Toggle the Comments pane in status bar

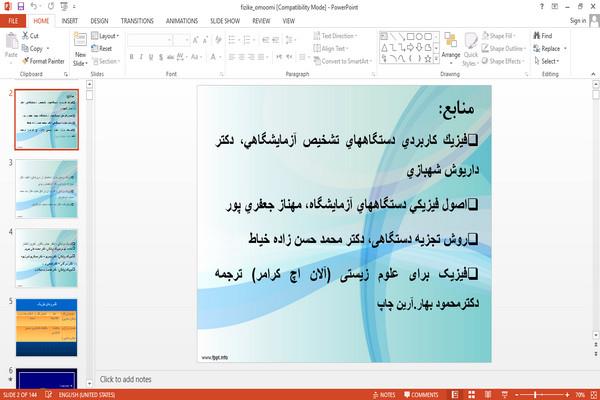click(x=421, y=395)
